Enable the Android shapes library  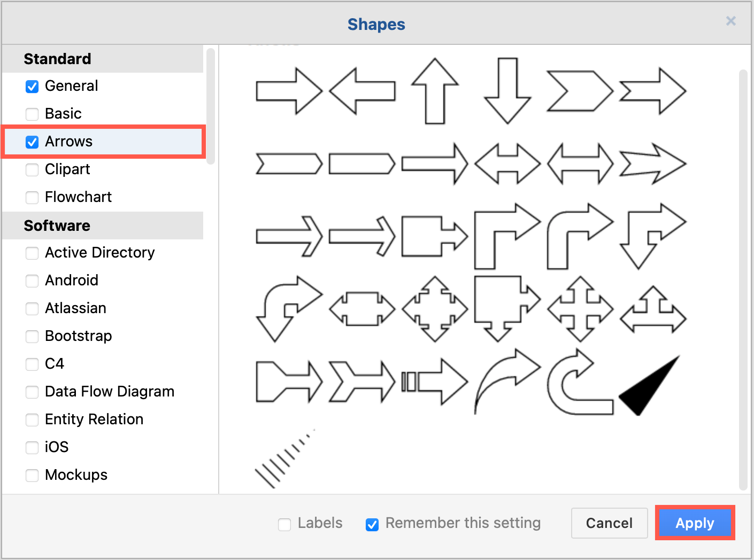pyautogui.click(x=32, y=281)
